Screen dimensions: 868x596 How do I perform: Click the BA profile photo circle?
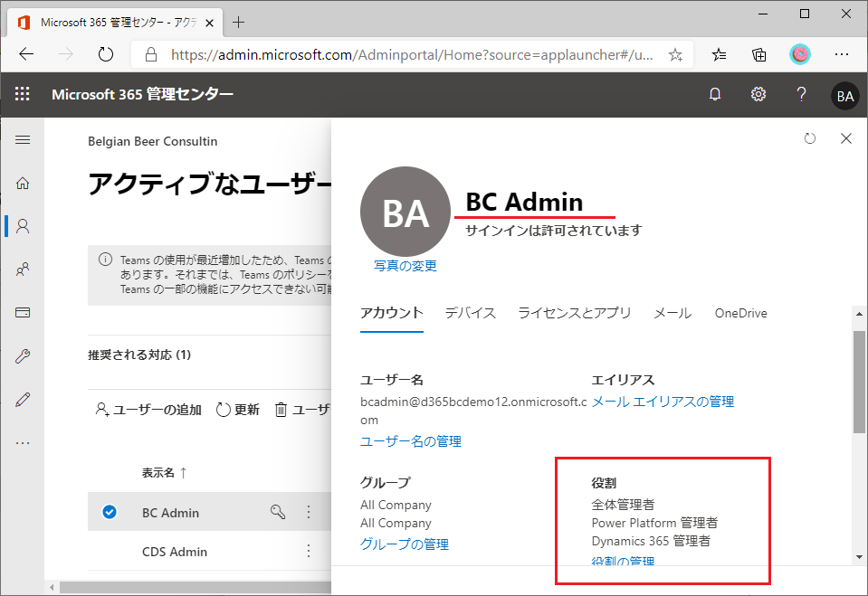tap(405, 212)
